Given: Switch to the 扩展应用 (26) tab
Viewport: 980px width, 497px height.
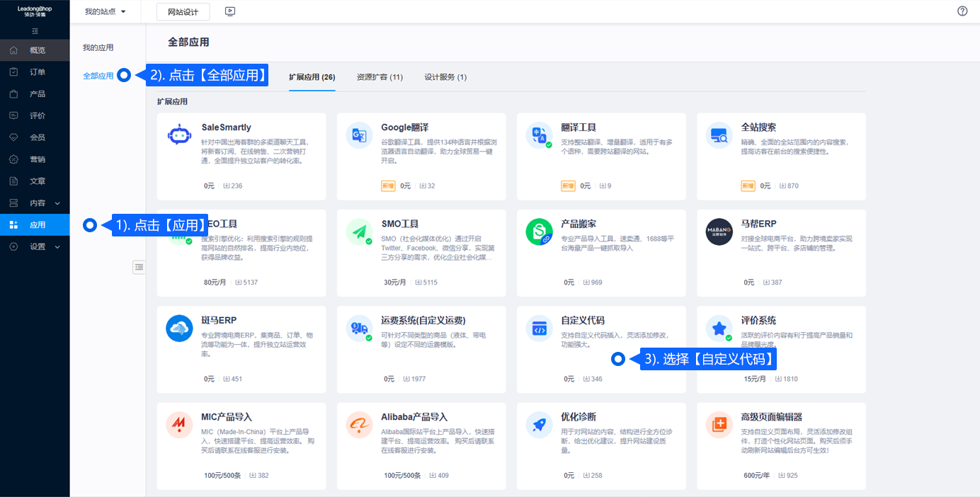Looking at the screenshot, I should pyautogui.click(x=312, y=77).
